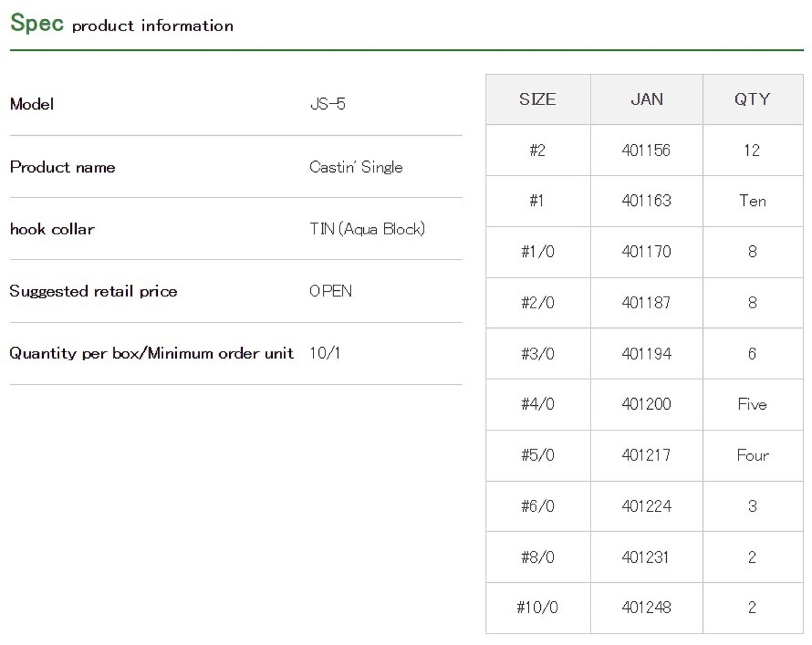
Task: Select the JAN code 401200
Action: click(x=646, y=404)
